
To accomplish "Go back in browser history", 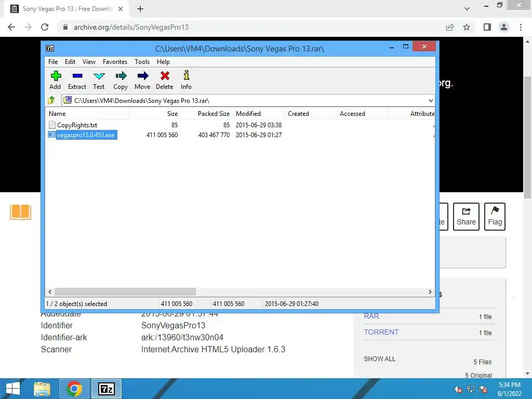I will (x=11, y=27).
